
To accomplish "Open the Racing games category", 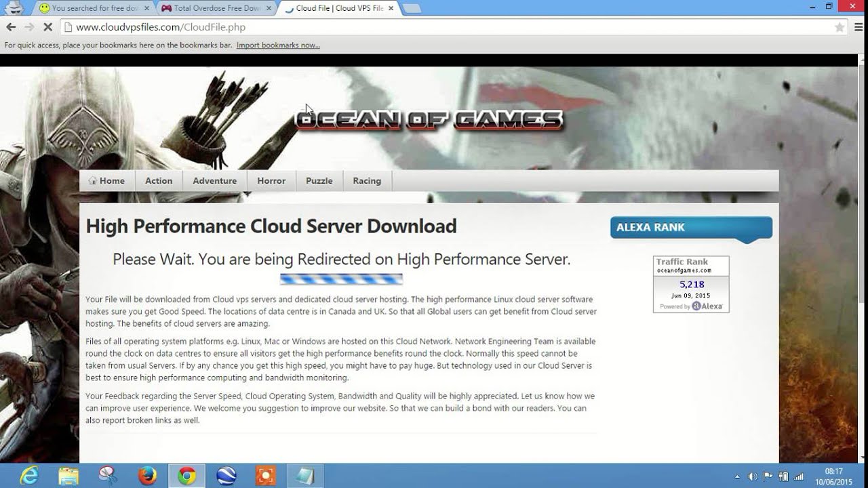I will coord(367,181).
